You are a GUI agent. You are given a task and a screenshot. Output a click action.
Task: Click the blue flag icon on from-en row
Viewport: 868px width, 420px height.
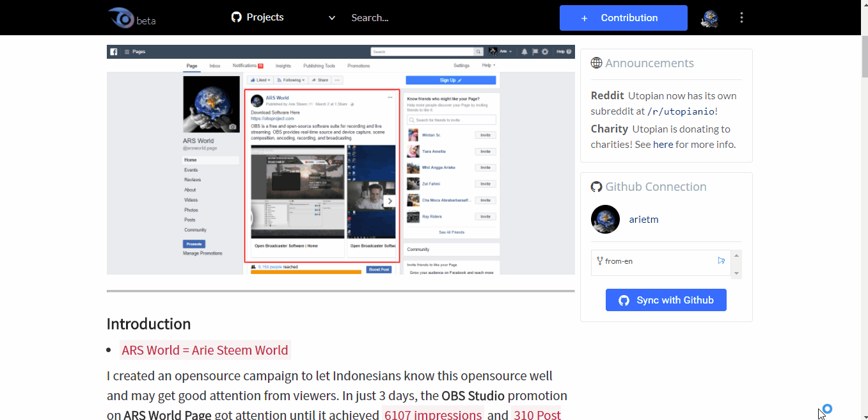pos(722,261)
